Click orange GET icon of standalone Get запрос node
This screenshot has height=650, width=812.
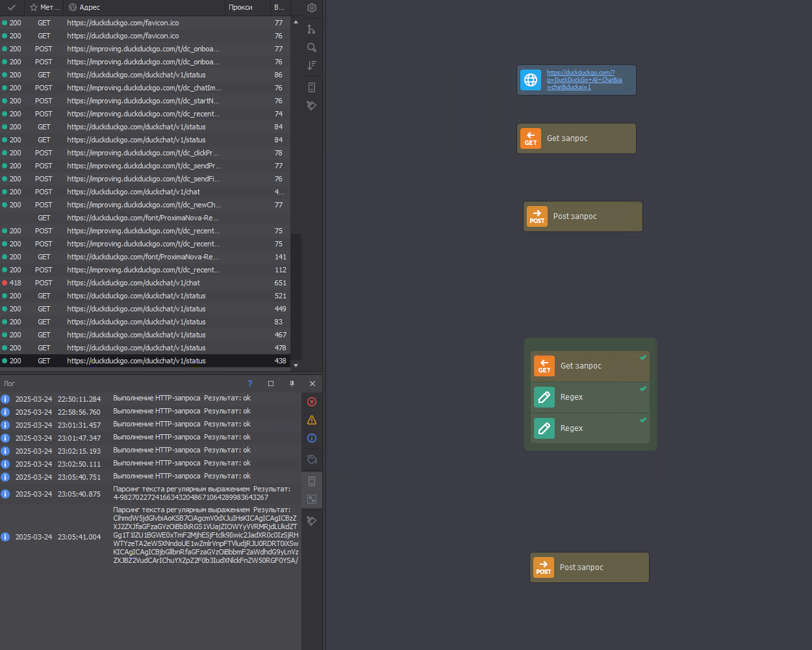531,138
